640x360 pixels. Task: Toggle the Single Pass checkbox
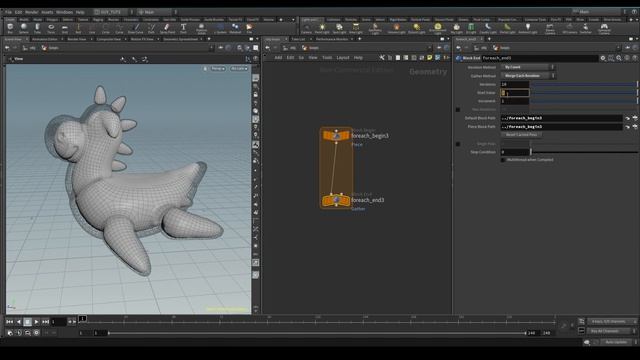pos(458,144)
